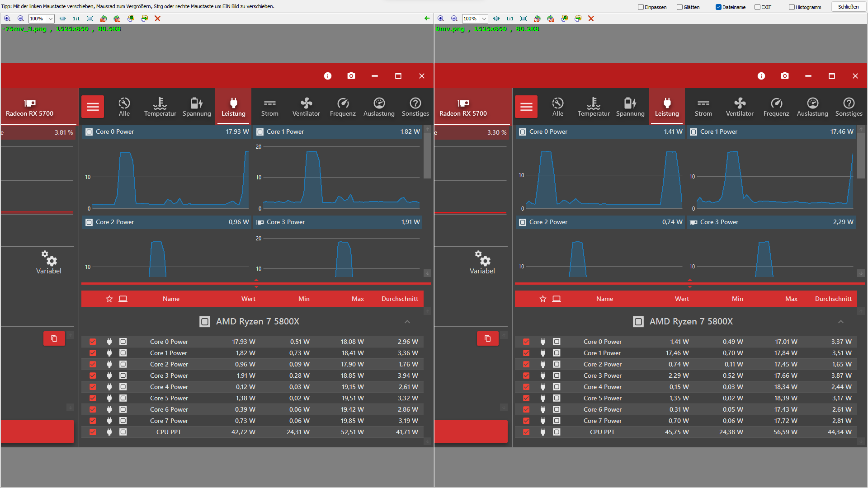Switch to Spannung tab in right window
Screen dimensions: 868x488
630,107
